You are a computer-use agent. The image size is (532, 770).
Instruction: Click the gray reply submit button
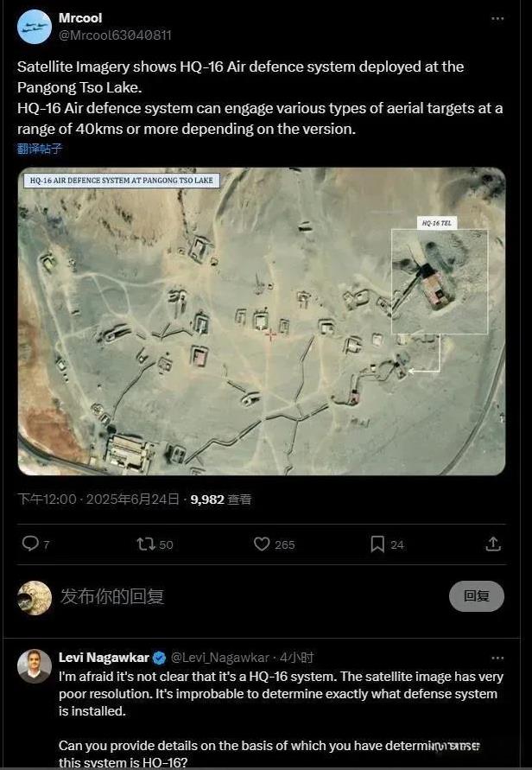(477, 596)
